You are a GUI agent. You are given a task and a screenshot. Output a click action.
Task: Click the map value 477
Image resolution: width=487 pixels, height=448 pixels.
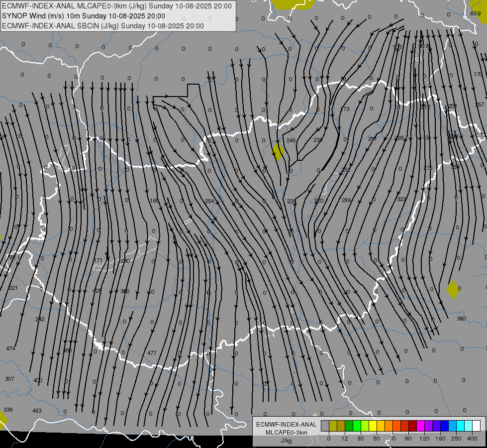[152, 353]
